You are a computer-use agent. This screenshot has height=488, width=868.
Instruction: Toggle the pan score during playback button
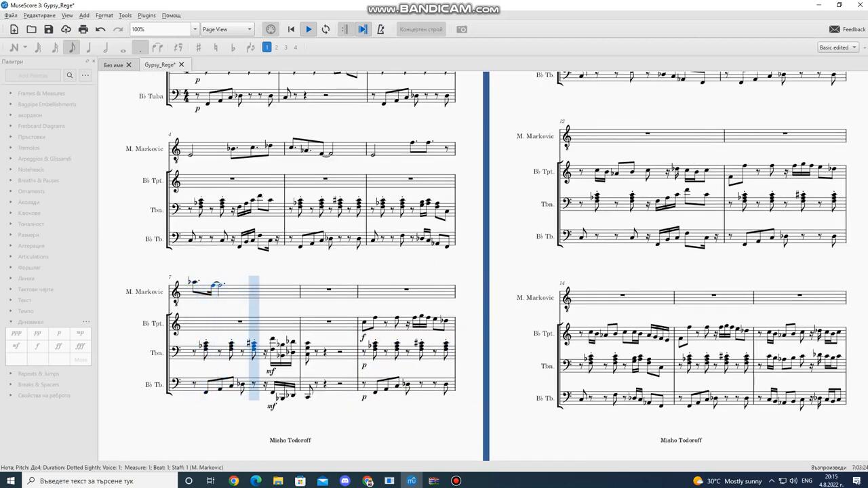[363, 29]
